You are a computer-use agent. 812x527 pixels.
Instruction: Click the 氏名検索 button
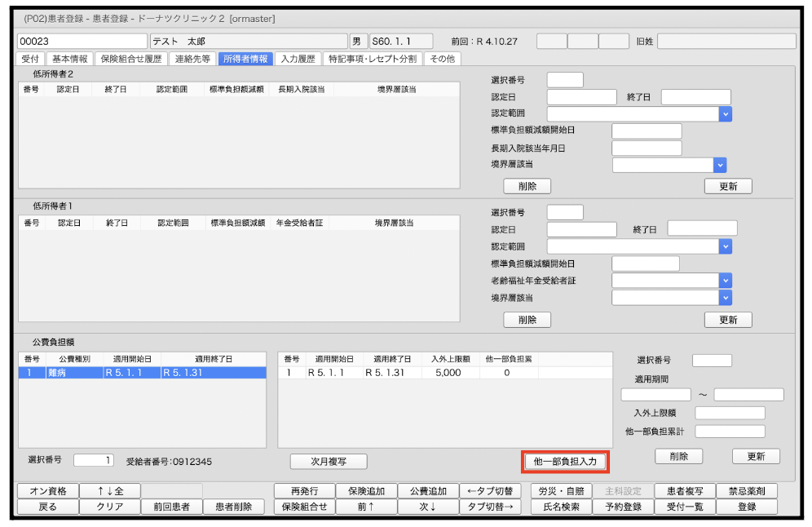click(562, 507)
